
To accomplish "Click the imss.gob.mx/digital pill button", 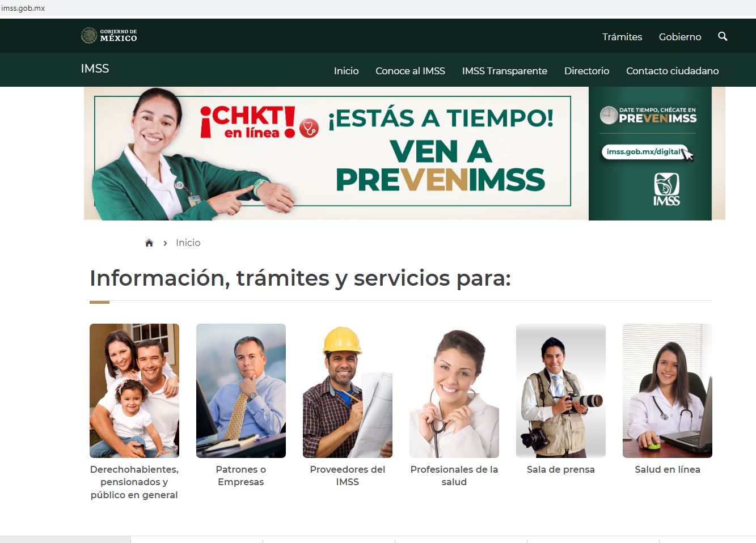I will tap(644, 152).
